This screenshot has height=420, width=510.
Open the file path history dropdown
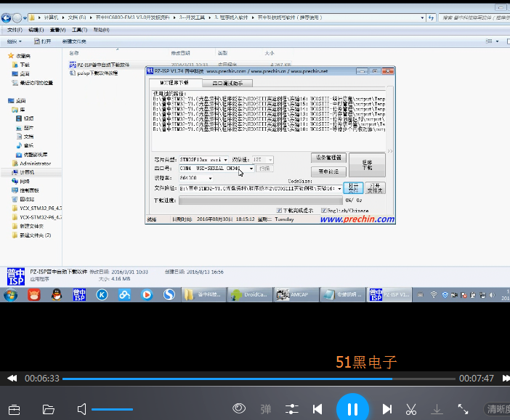coord(339,188)
